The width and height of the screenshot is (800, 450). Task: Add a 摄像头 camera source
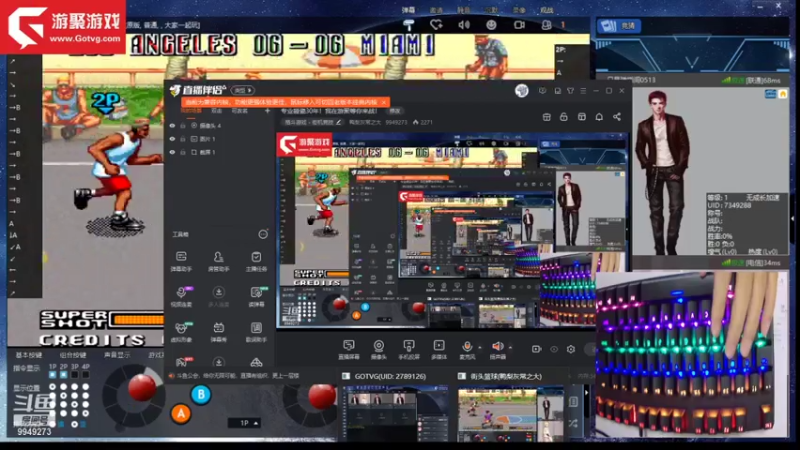coord(379,349)
